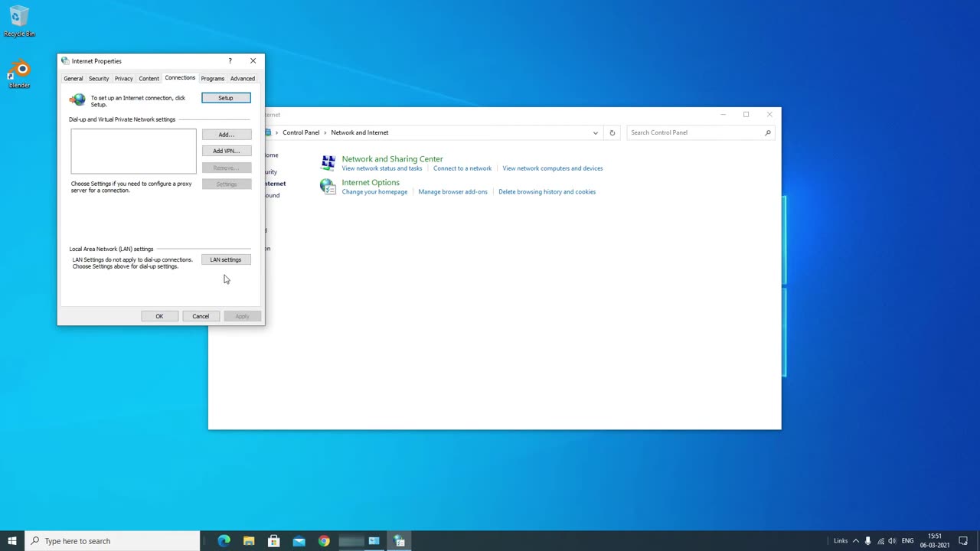
Task: Open the Network and Sharing Center heading link
Action: pyautogui.click(x=393, y=159)
